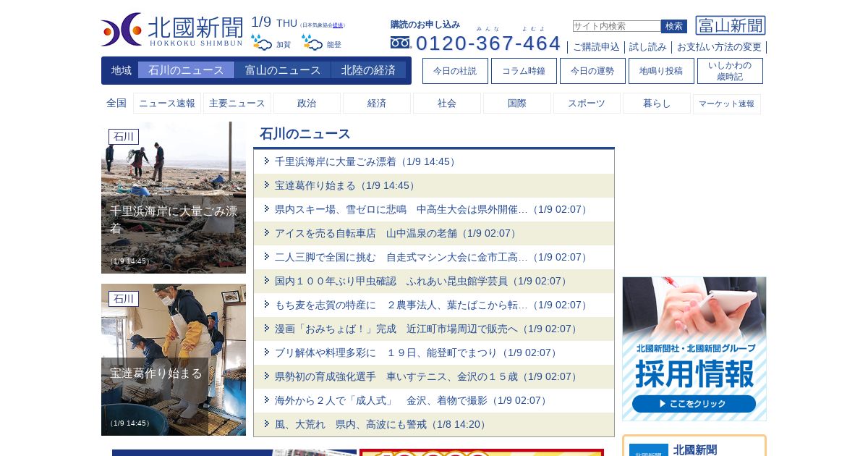Open the 富山新聞 logo link
The image size is (868, 456).
[x=731, y=25]
